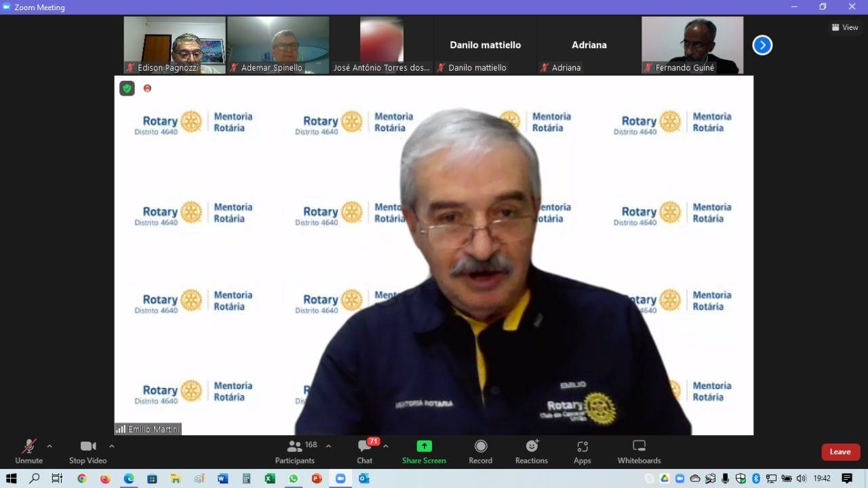868x488 pixels.
Task: Open the Participants list
Action: click(295, 451)
